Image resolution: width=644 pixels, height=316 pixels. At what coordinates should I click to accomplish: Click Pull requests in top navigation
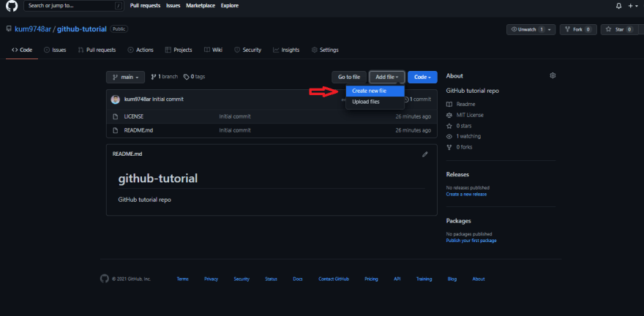pyautogui.click(x=145, y=6)
